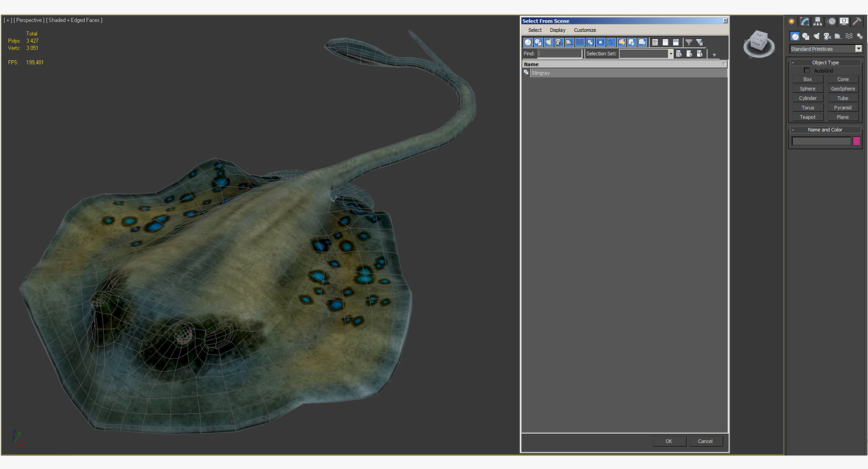The image size is (868, 469).
Task: Toggle Display Groups filter in the dialog
Action: (590, 42)
